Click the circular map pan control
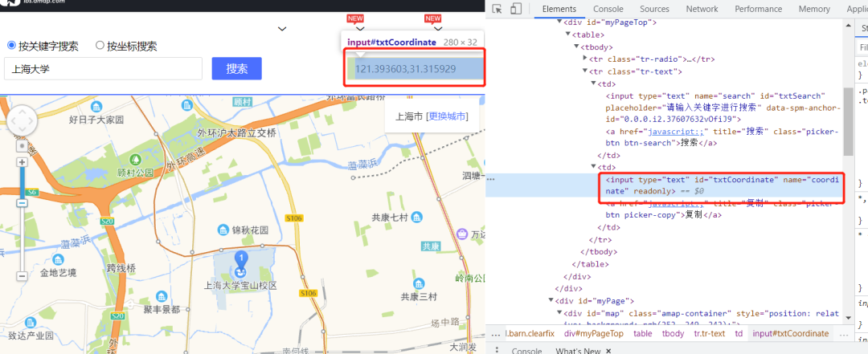This screenshot has height=354, width=868. [x=22, y=120]
